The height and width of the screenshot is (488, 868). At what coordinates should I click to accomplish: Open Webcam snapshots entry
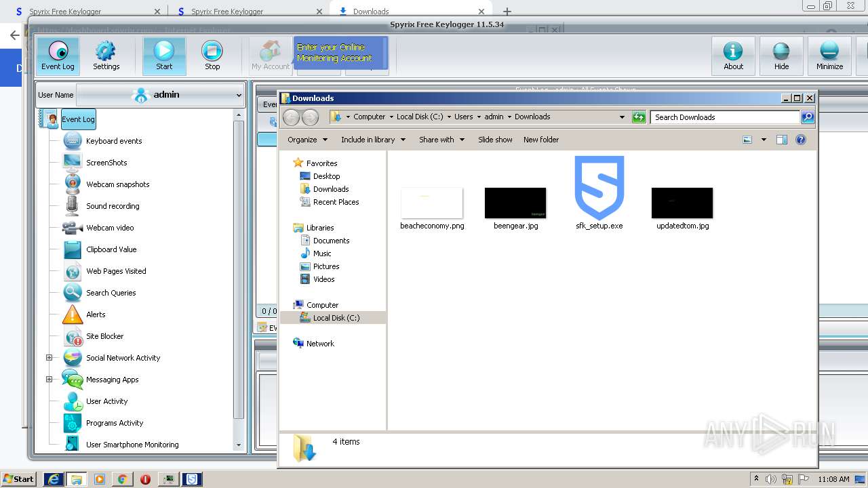tap(117, 184)
